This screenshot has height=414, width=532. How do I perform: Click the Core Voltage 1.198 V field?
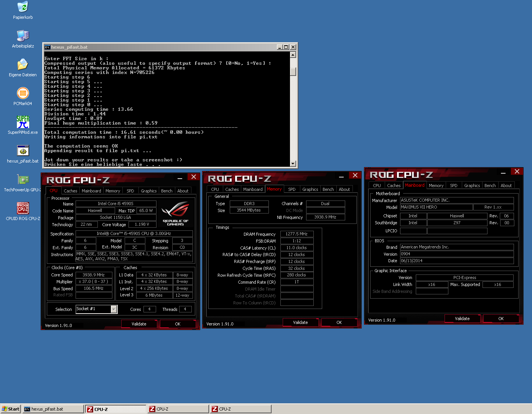(142, 224)
